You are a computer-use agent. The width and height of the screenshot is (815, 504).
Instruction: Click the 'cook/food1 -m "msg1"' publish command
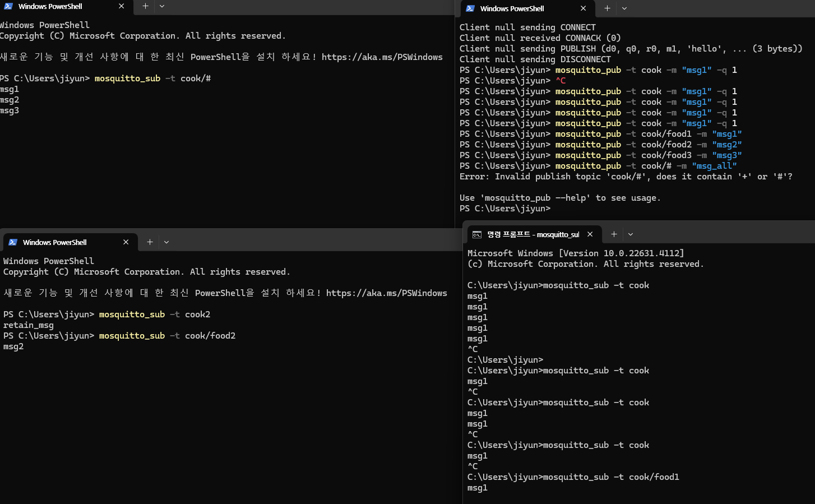649,134
